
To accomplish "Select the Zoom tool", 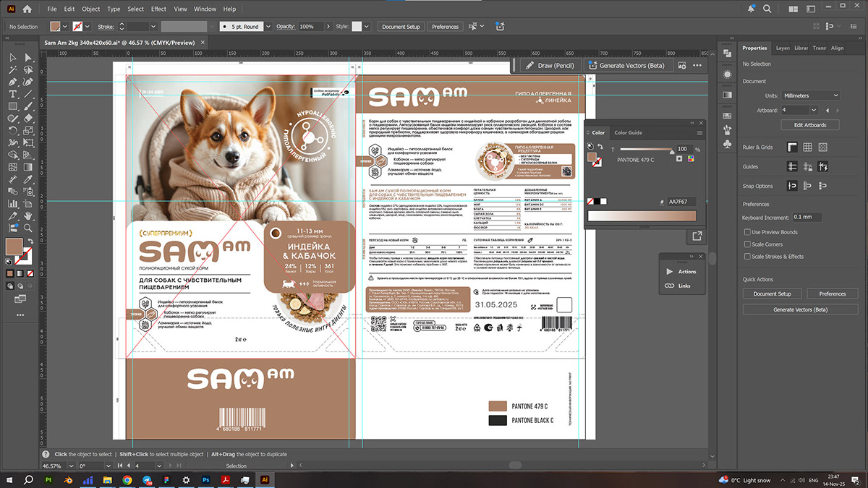I will click(x=27, y=228).
